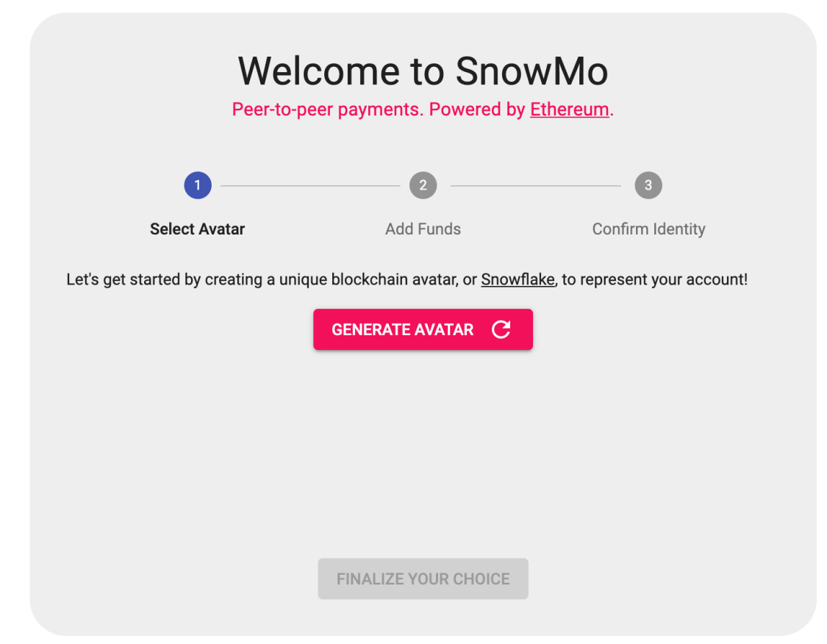Select the Select Avatar step label
Viewport: 827px width, 644px height.
pyautogui.click(x=197, y=229)
